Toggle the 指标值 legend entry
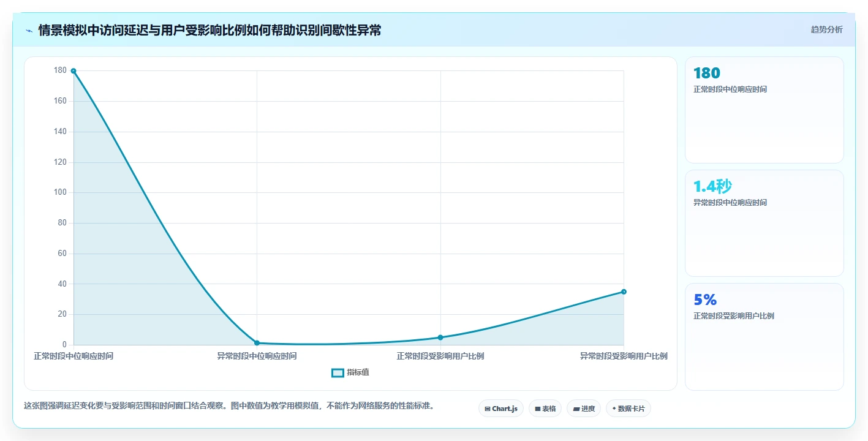The width and height of the screenshot is (868, 441). tap(350, 372)
